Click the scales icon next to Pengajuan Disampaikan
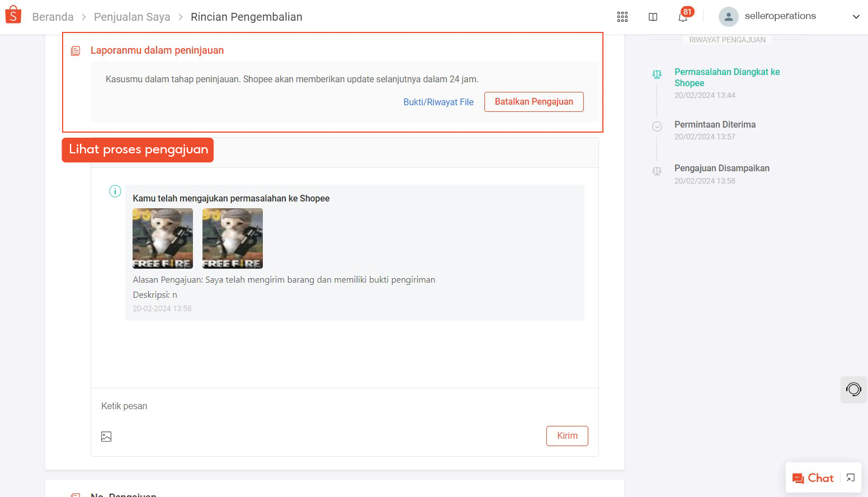 656,171
